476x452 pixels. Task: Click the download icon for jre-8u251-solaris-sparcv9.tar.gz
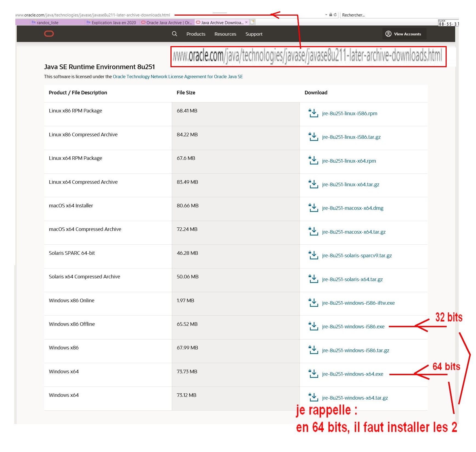(313, 255)
